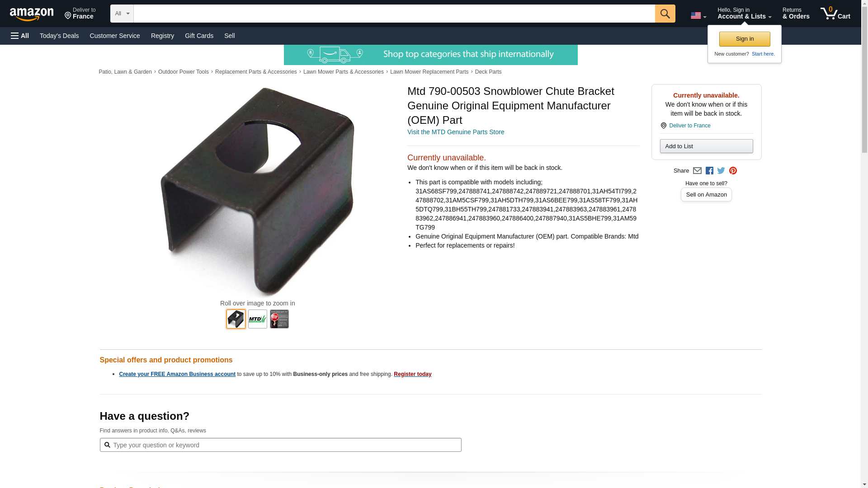
Task: Select the MTD logo thumbnail
Action: click(258, 319)
